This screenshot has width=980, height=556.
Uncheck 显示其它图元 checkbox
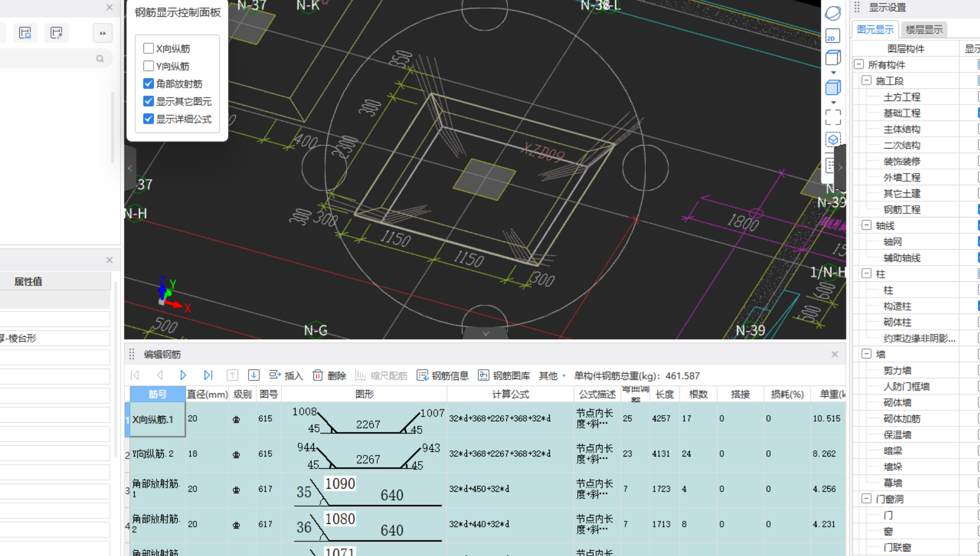pos(149,101)
